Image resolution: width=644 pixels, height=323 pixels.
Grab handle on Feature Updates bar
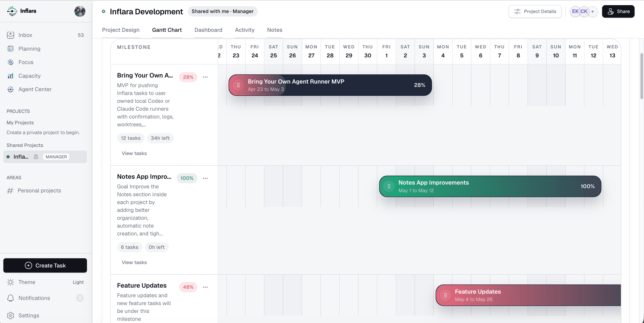tap(445, 295)
